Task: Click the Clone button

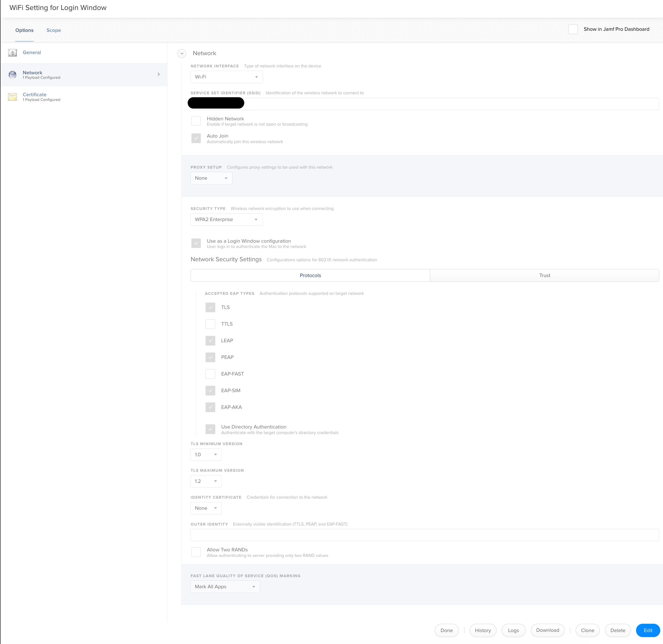Action: pos(587,630)
